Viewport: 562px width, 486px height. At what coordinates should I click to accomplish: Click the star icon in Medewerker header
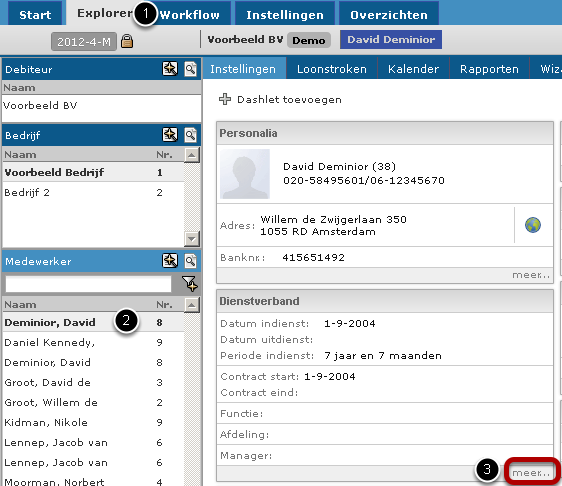point(170,261)
